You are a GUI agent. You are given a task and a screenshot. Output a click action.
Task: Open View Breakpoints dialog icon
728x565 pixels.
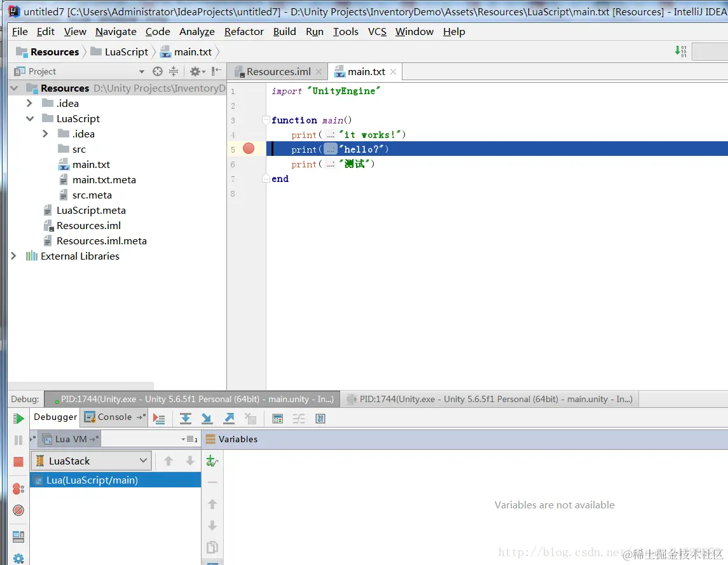point(18,489)
